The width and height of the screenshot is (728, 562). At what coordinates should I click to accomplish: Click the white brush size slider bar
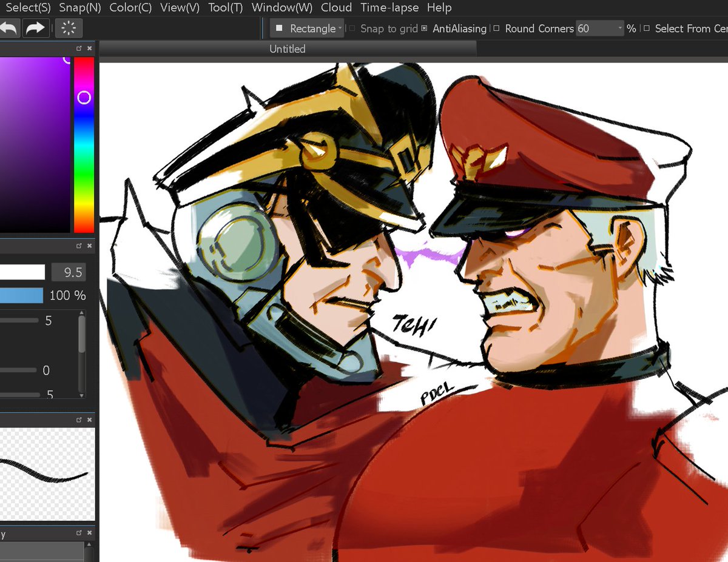coord(22,272)
